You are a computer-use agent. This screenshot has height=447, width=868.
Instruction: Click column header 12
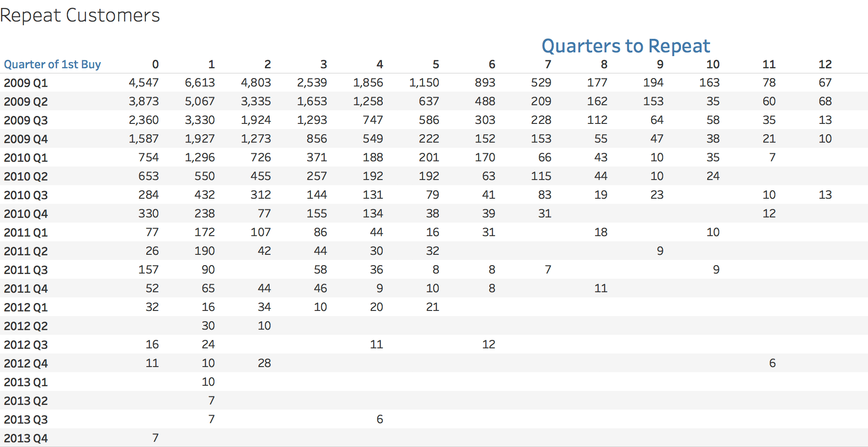pyautogui.click(x=825, y=64)
